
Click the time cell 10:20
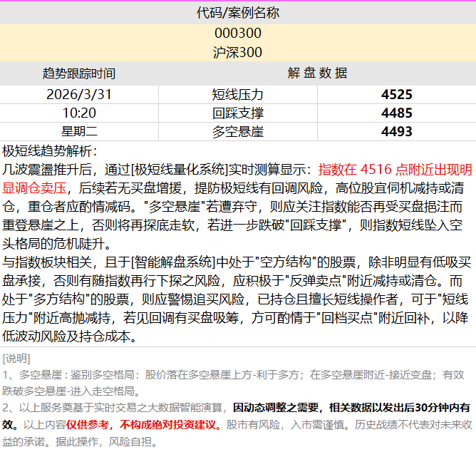[78, 113]
